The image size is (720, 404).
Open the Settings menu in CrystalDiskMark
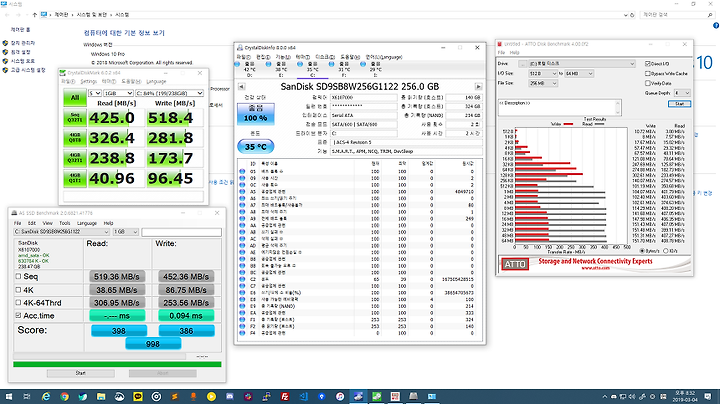pyautogui.click(x=89, y=81)
